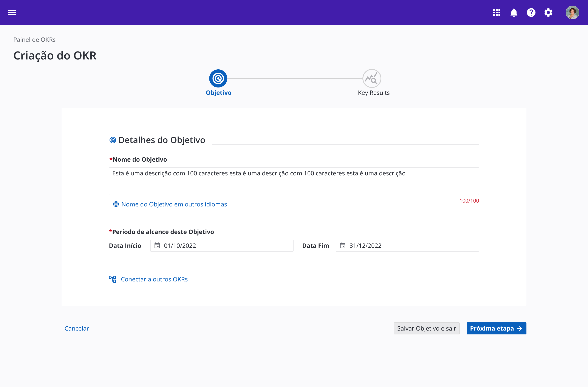588x387 pixels.
Task: Proceed with Próxima etapa button
Action: click(496, 328)
